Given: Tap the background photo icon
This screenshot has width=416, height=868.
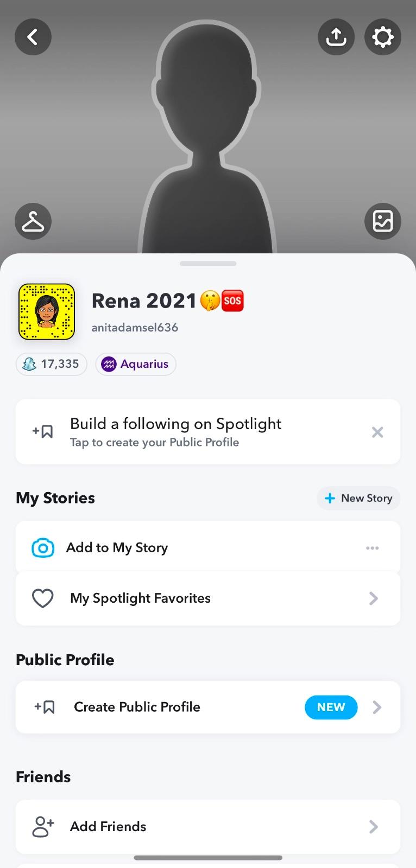Looking at the screenshot, I should [383, 221].
